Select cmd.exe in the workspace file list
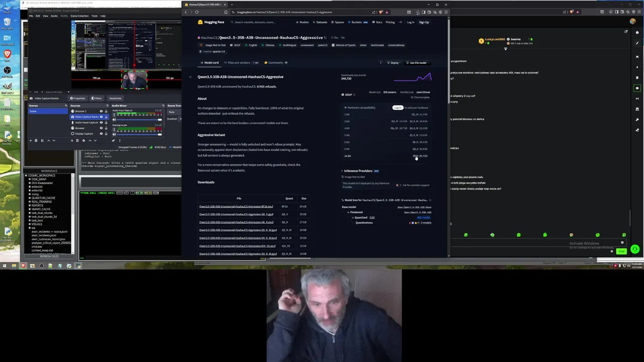The image size is (644, 362). coord(37,247)
